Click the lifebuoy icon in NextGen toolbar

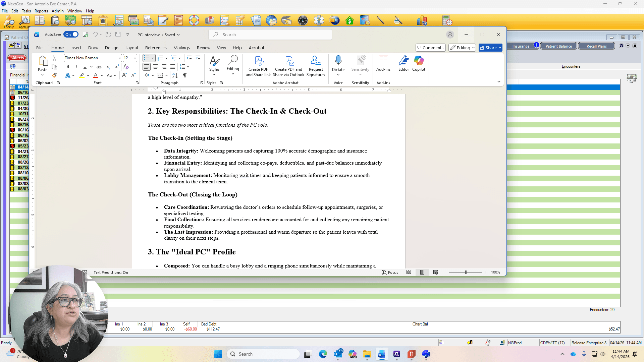click(x=194, y=21)
